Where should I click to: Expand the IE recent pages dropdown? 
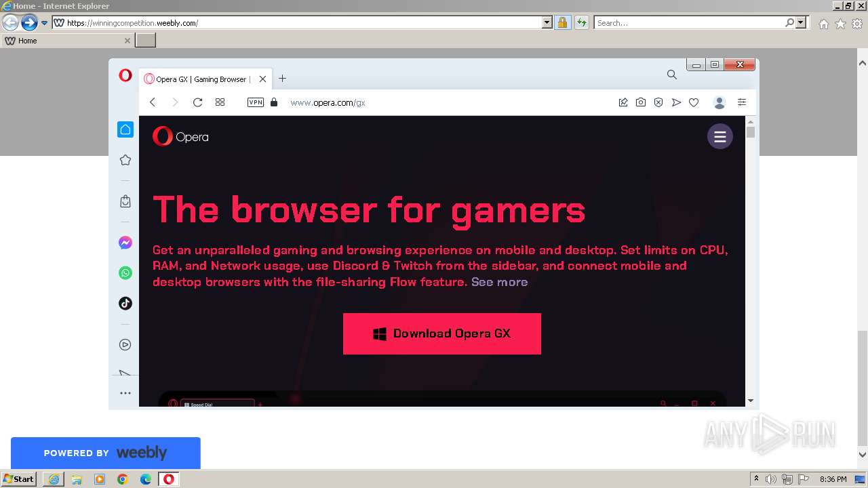(45, 23)
